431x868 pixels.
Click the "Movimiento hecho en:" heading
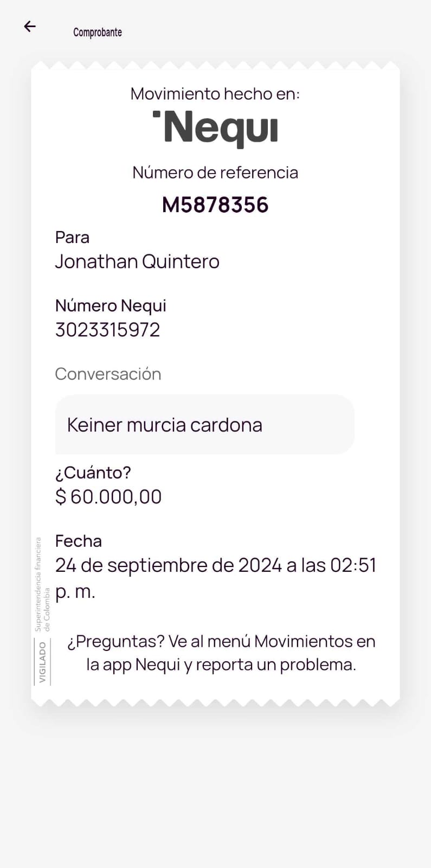215,94
